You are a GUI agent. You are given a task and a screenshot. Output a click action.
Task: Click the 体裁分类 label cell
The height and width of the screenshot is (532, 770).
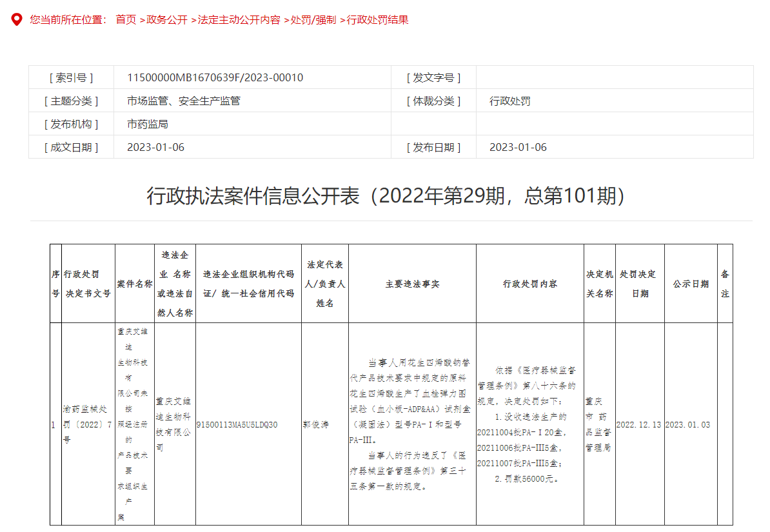[433, 101]
